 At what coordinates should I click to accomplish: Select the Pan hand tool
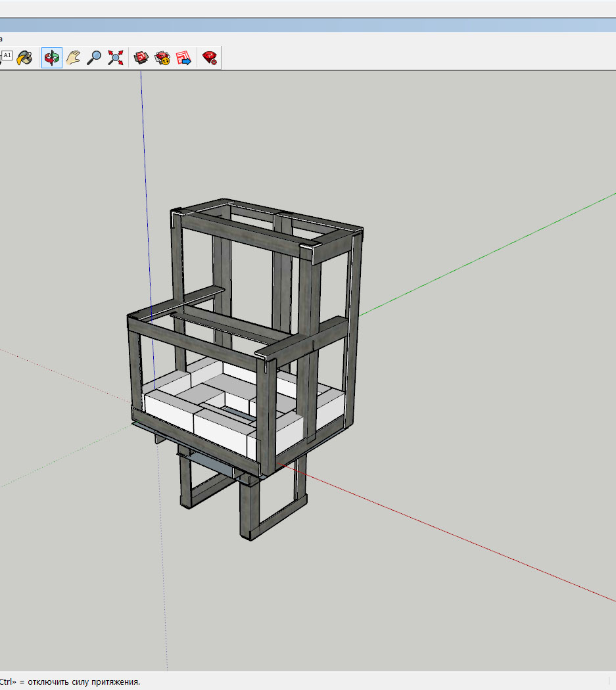[73, 58]
